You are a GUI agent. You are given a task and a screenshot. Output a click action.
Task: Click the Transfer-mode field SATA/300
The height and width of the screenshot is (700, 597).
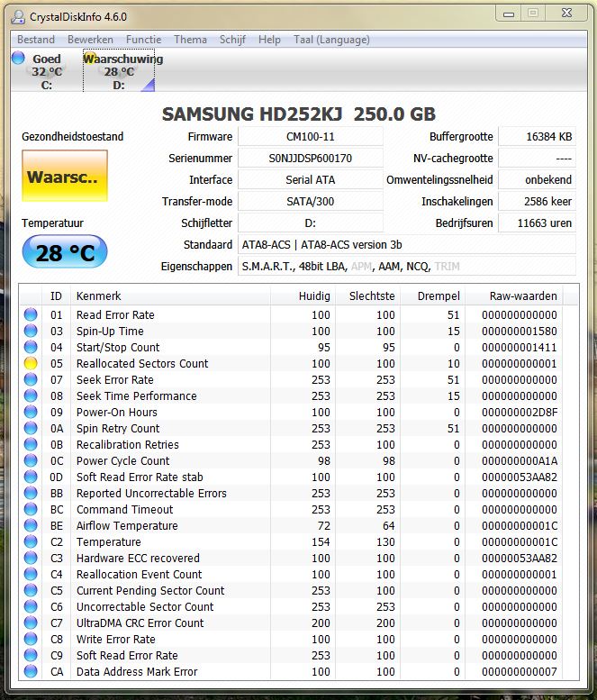[x=311, y=201]
